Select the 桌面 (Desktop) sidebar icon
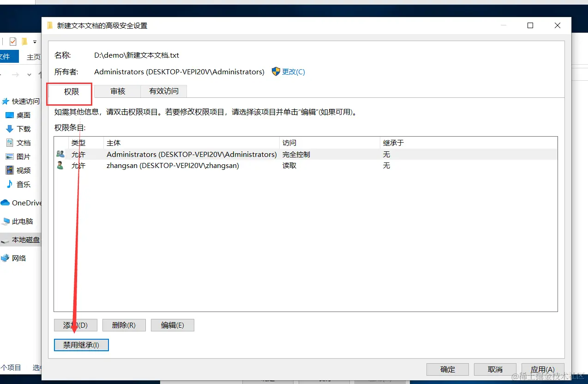The height and width of the screenshot is (384, 588). click(x=11, y=115)
